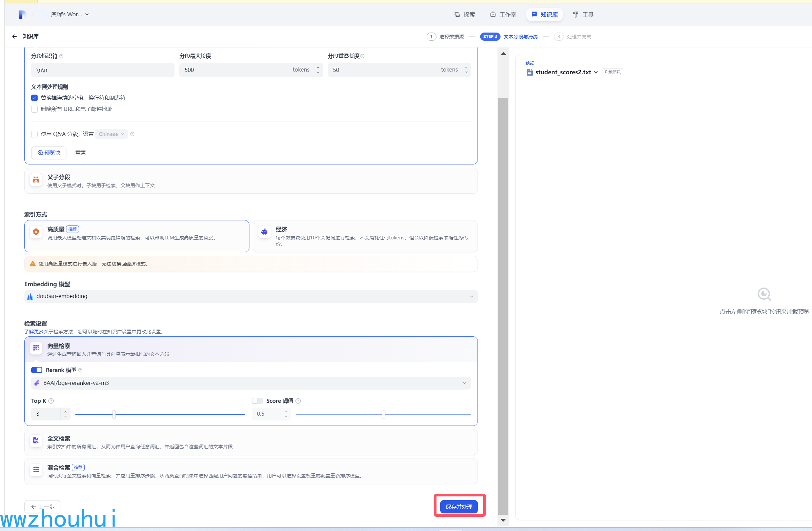
Task: Open the 探索 navigation tab
Action: (465, 15)
